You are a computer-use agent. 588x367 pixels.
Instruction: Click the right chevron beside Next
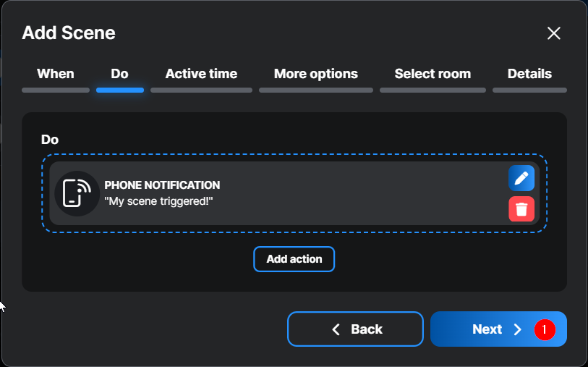tap(517, 329)
